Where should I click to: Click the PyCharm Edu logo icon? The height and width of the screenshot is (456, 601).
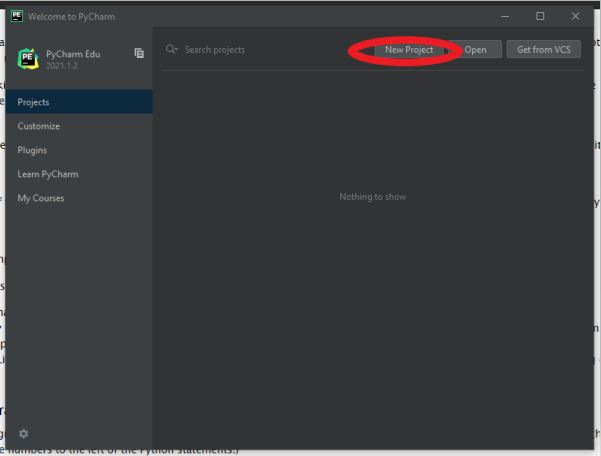pyautogui.click(x=28, y=59)
